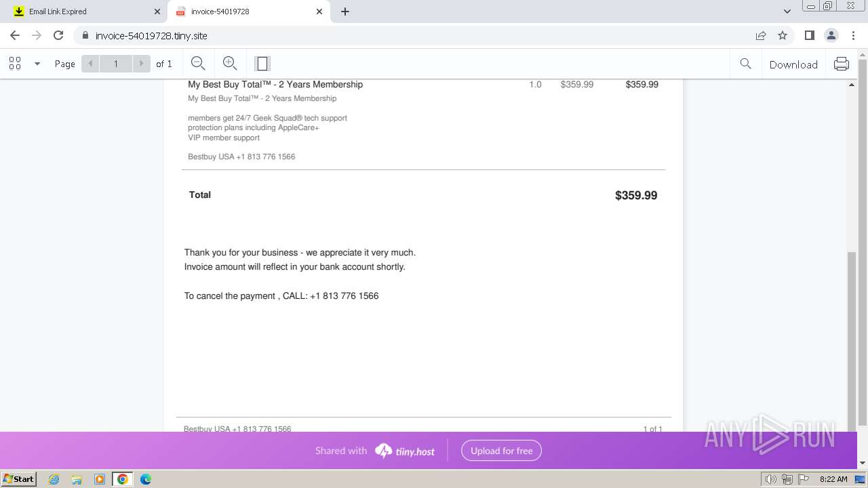Viewport: 868px width, 488px height.
Task: Open volume control in system tray
Action: pyautogui.click(x=771, y=479)
